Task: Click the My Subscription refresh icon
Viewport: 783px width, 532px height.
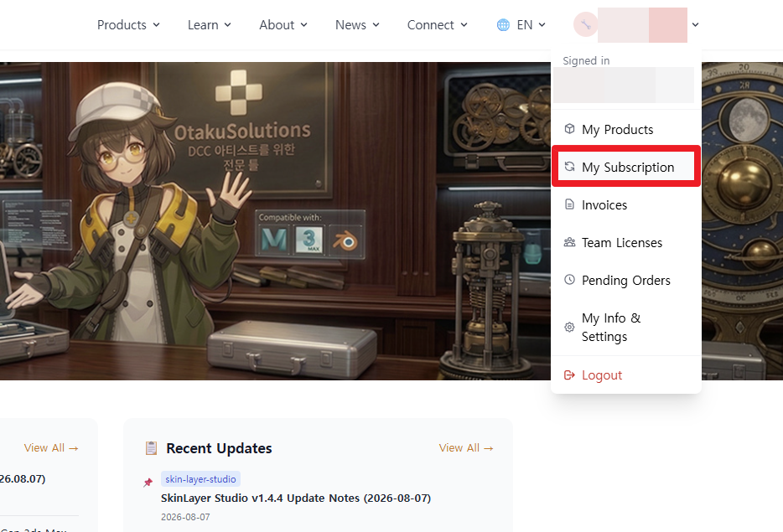Action: pyautogui.click(x=569, y=167)
